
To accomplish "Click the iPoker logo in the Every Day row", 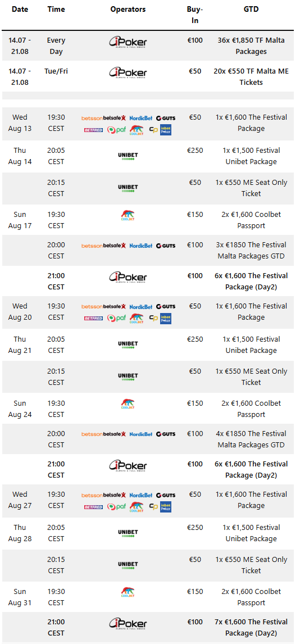I will click(128, 42).
